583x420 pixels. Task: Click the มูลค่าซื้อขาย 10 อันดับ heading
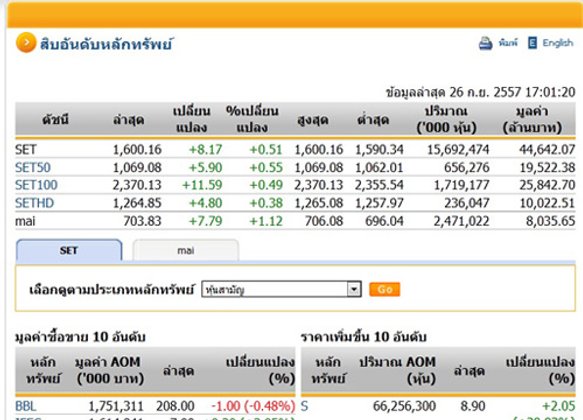(x=80, y=337)
